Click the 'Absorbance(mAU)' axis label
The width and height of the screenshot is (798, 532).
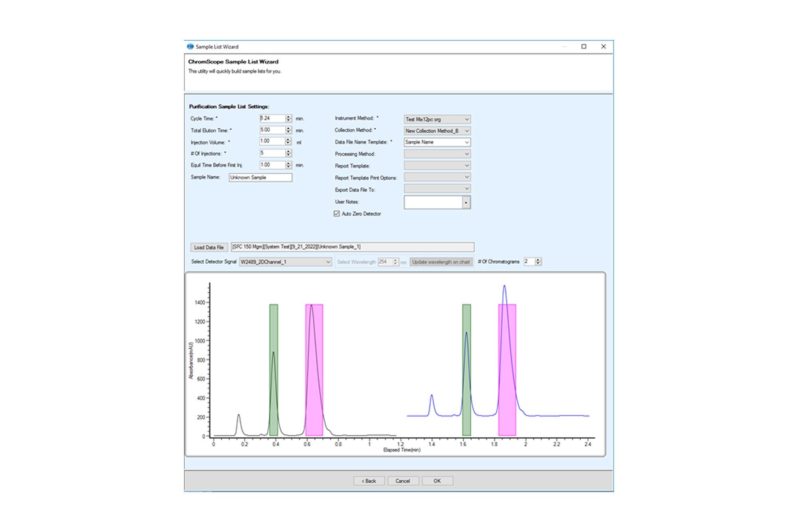coord(191,361)
